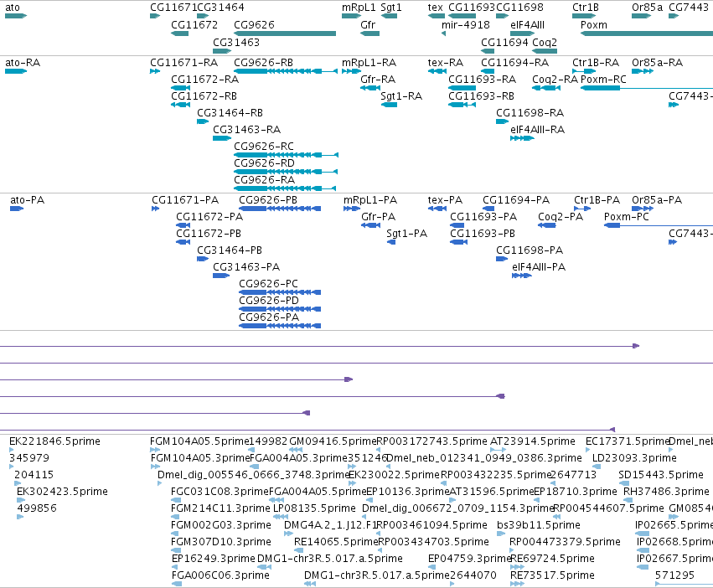
Task: Click the CG11672-PA protein label
Action: pos(209,216)
